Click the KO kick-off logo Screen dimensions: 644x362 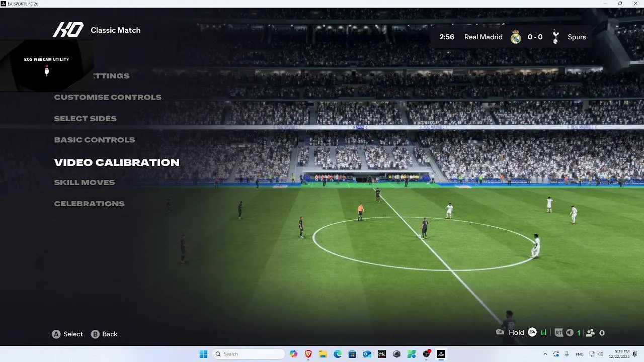click(68, 30)
